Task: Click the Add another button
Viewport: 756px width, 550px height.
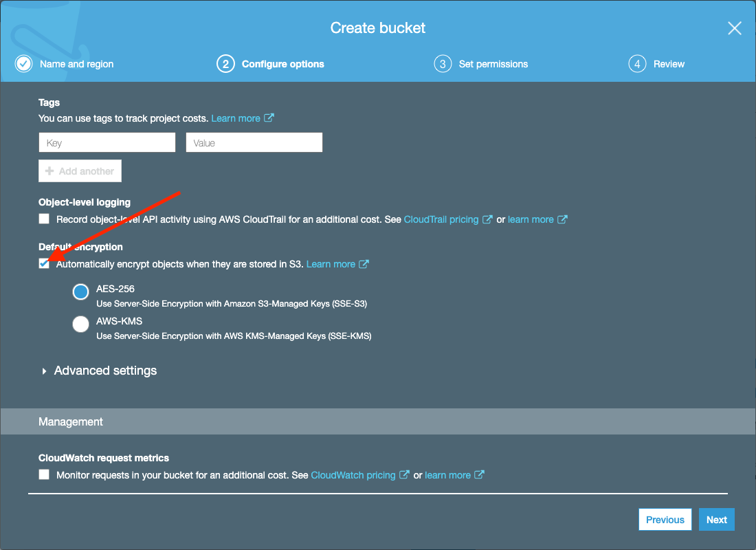Action: click(x=80, y=170)
